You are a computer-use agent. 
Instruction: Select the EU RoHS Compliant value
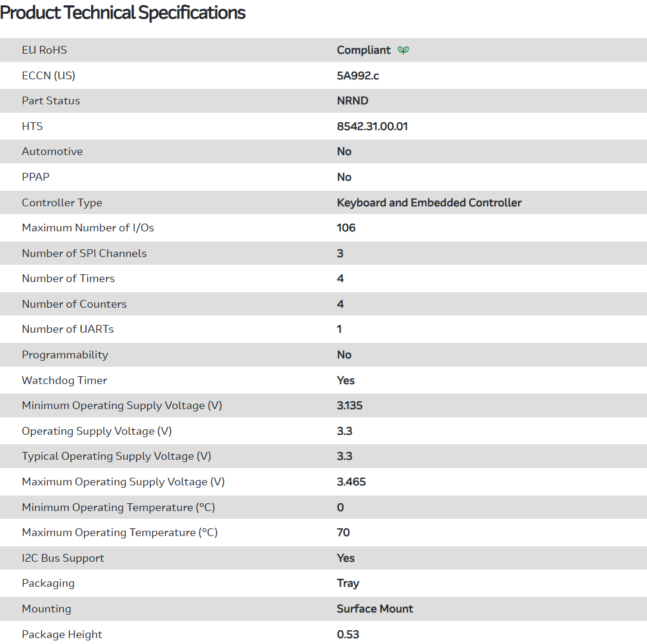pyautogui.click(x=364, y=50)
